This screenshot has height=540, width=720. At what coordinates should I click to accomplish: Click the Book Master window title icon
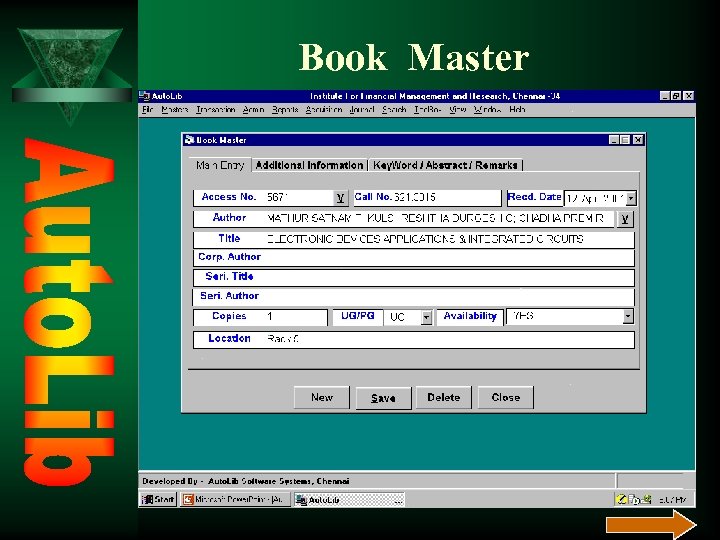tap(189, 140)
